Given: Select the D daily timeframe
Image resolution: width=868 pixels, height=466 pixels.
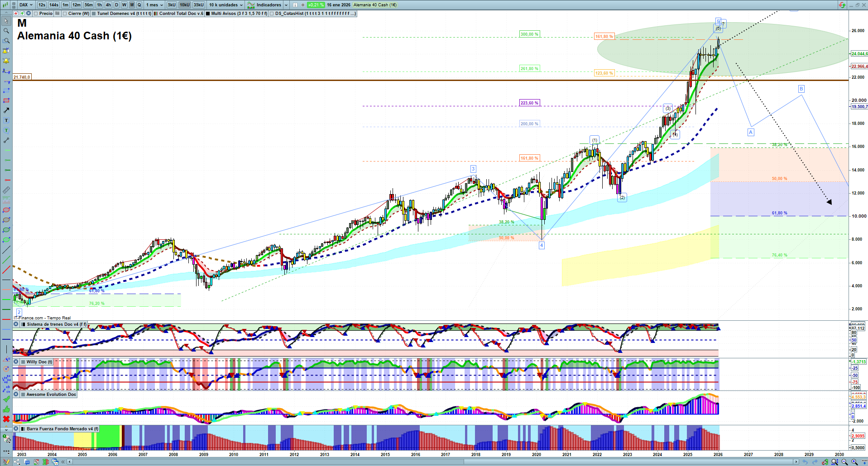Looking at the screenshot, I should click(x=116, y=5).
